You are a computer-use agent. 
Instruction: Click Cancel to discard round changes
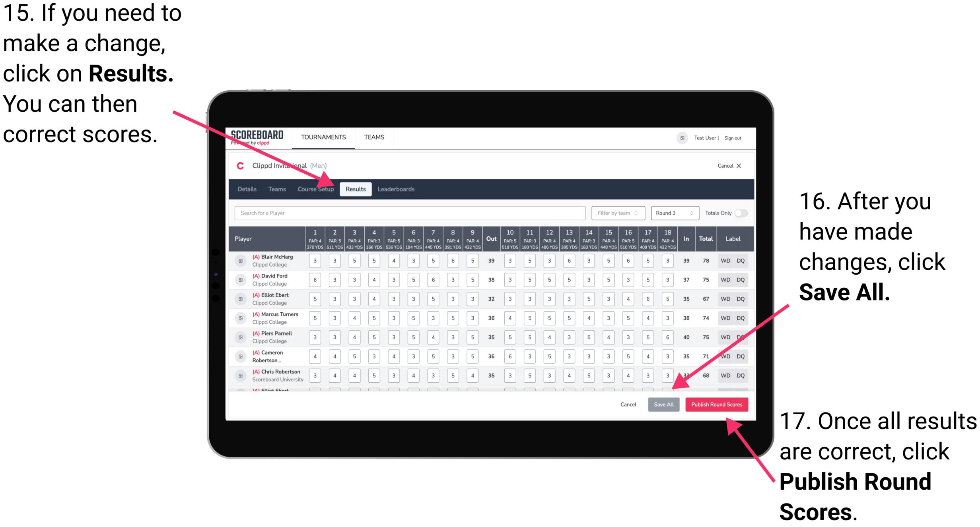(x=624, y=404)
